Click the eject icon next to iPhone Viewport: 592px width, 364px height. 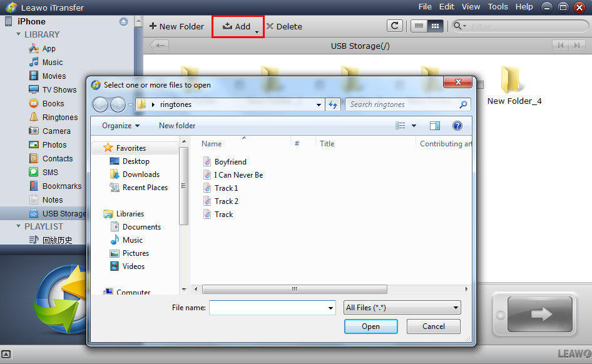point(123,22)
